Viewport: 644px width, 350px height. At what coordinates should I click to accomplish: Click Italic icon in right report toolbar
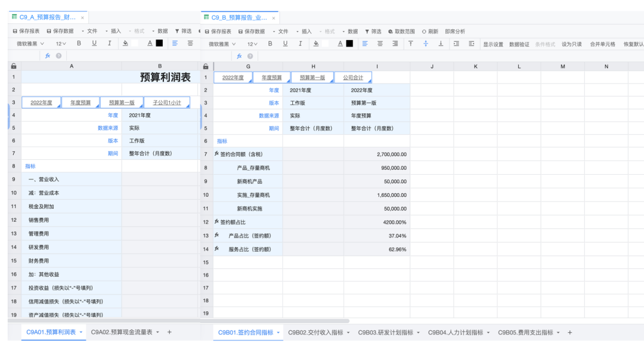click(x=300, y=44)
